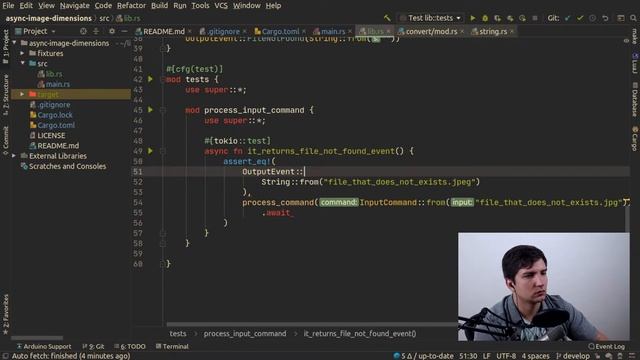
Task: Run with coverage icon in toolbar
Action: tap(497, 18)
